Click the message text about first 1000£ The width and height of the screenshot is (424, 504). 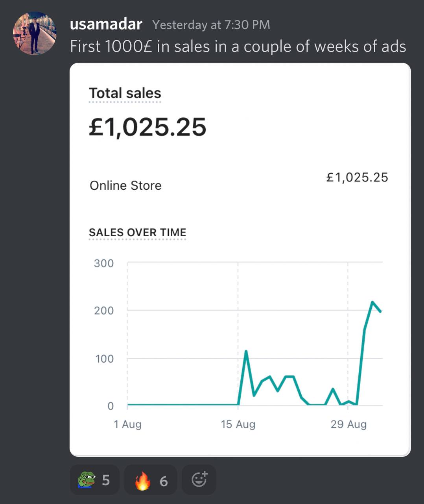point(238,46)
